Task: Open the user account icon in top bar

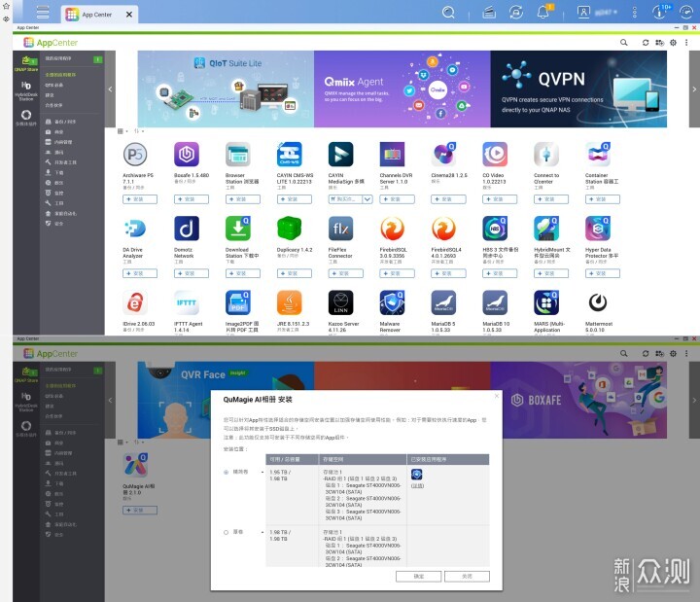Action: tap(583, 12)
